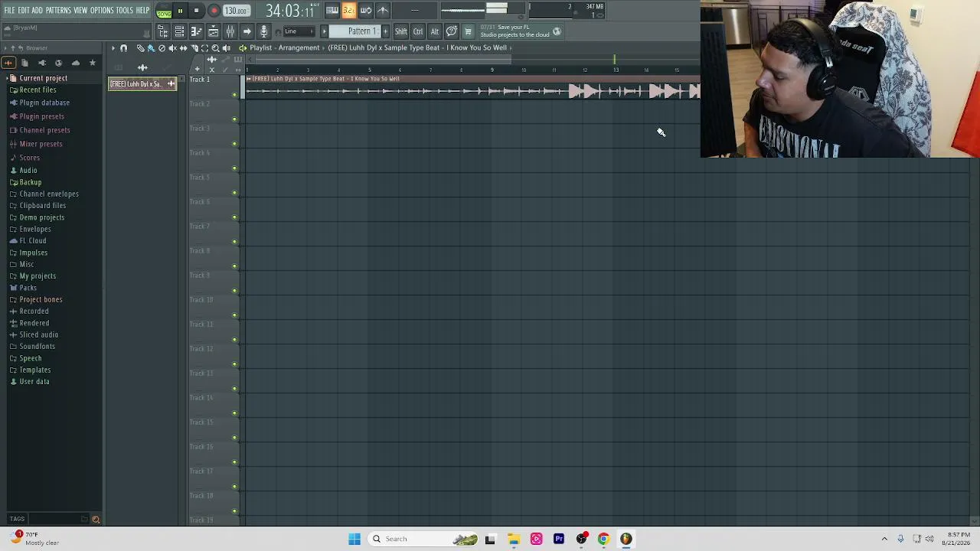Open the TOOLS menu
Screen dimensions: 980x551
point(125,10)
